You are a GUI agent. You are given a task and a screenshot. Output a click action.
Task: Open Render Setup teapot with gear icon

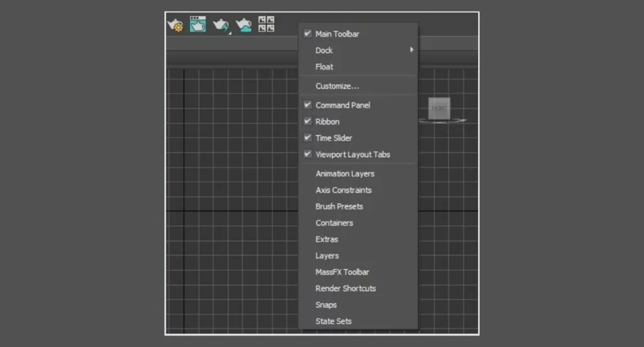pos(176,25)
